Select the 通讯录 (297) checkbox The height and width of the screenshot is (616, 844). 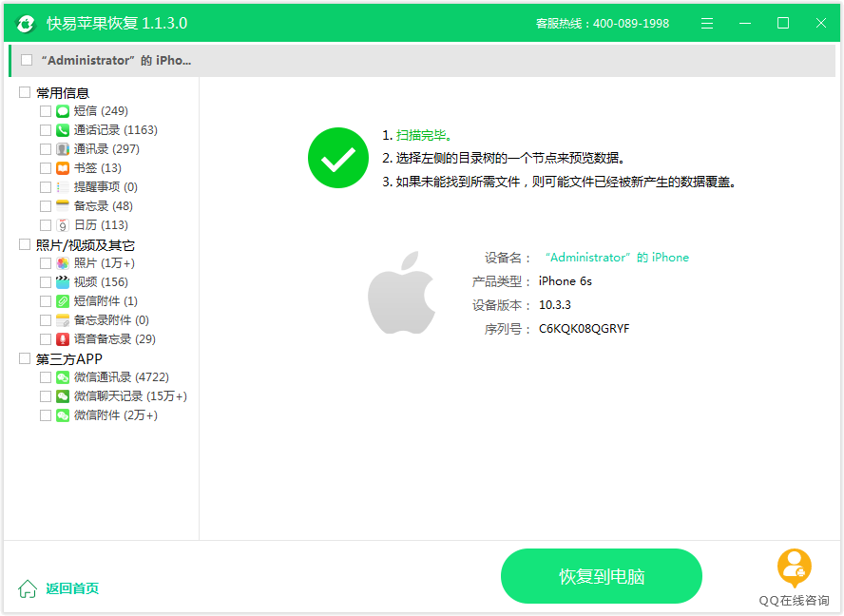pos(46,149)
